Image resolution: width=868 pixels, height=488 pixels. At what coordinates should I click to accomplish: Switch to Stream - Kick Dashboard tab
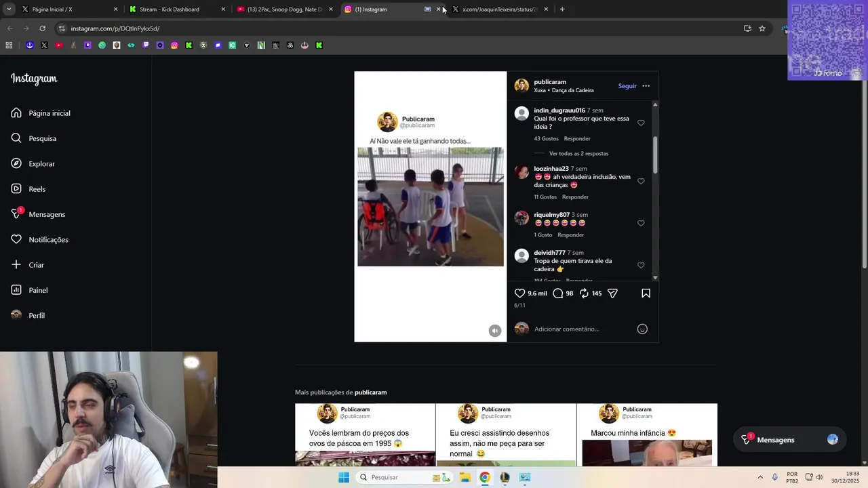tap(176, 9)
